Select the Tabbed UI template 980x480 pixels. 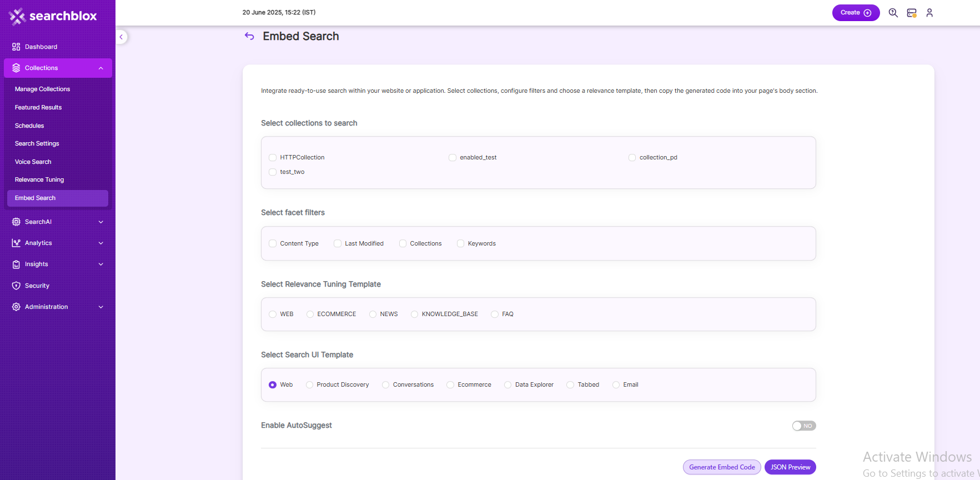pyautogui.click(x=570, y=385)
